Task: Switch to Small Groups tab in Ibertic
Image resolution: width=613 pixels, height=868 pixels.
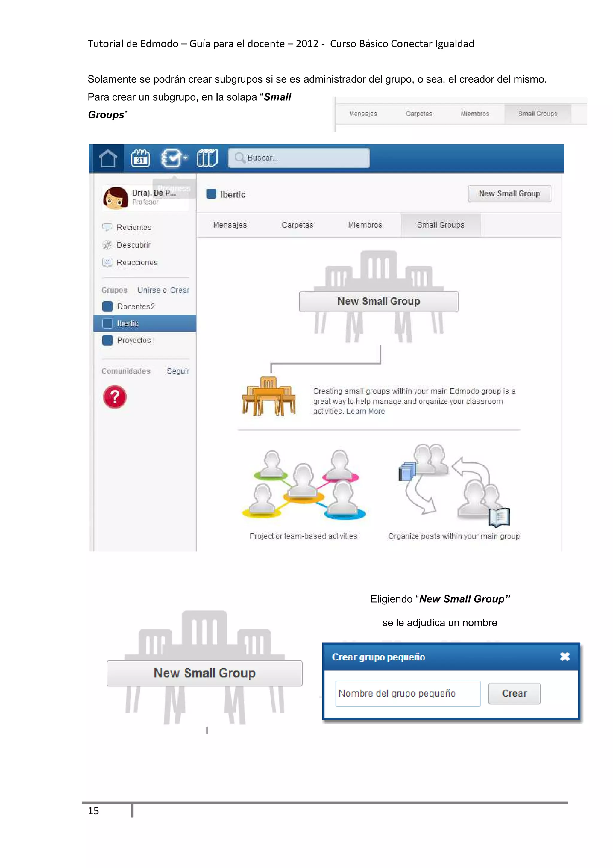Action: tap(440, 225)
